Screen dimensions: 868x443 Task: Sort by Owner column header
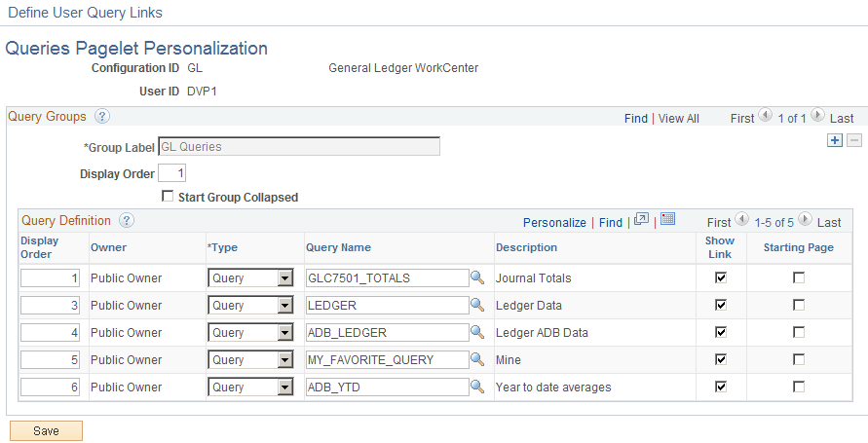108,247
